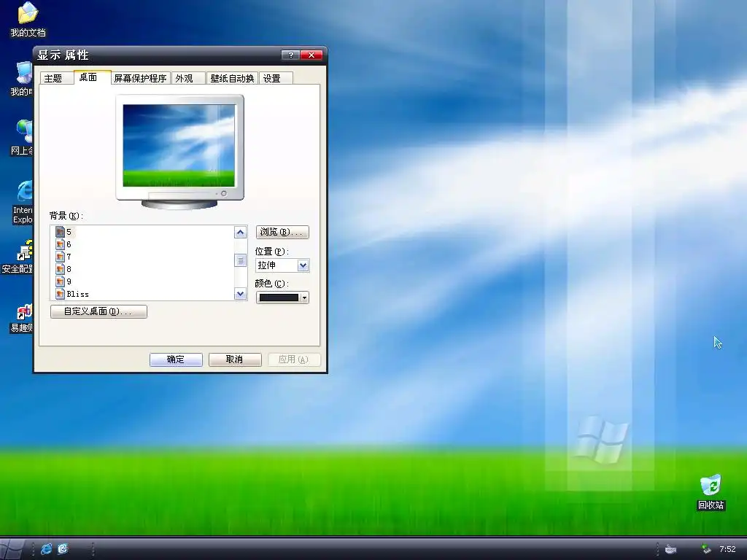Click the help question mark button

(290, 55)
